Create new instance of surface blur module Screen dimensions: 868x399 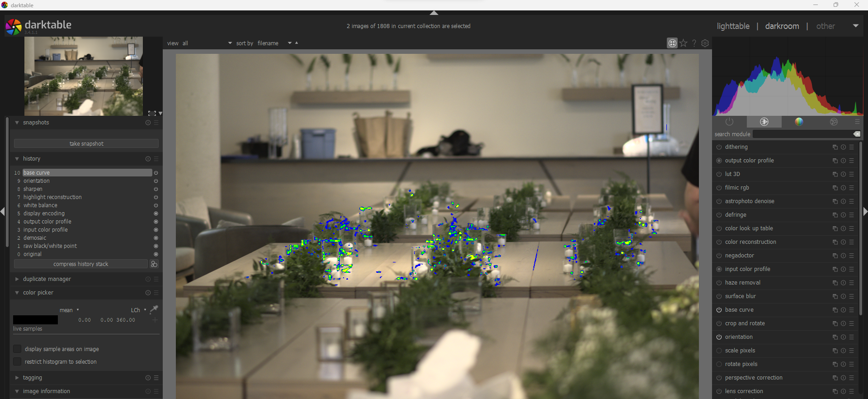pos(835,296)
